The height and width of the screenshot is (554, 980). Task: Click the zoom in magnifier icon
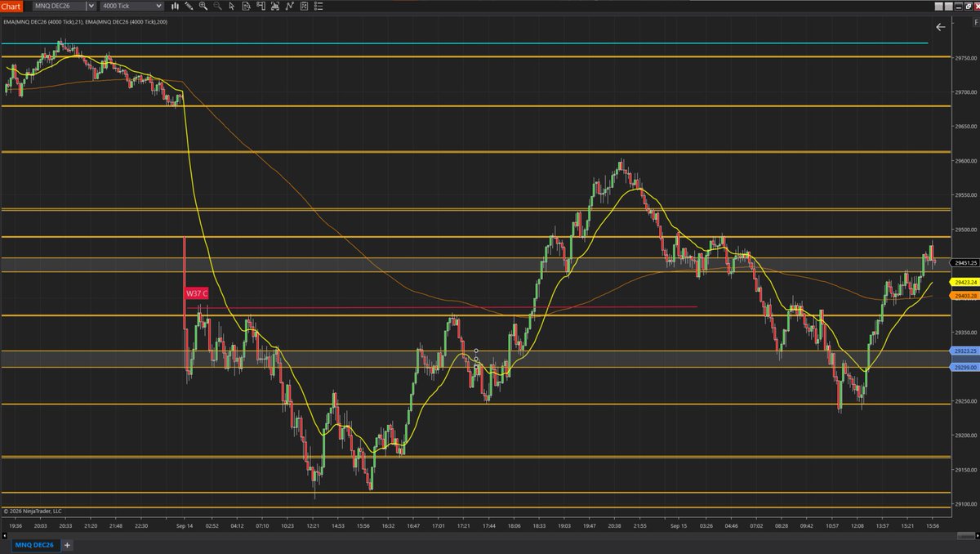click(203, 6)
